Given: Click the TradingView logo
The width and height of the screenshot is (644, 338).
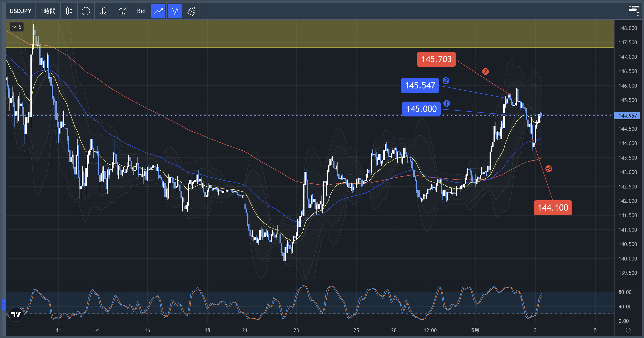Looking at the screenshot, I should coord(16,314).
